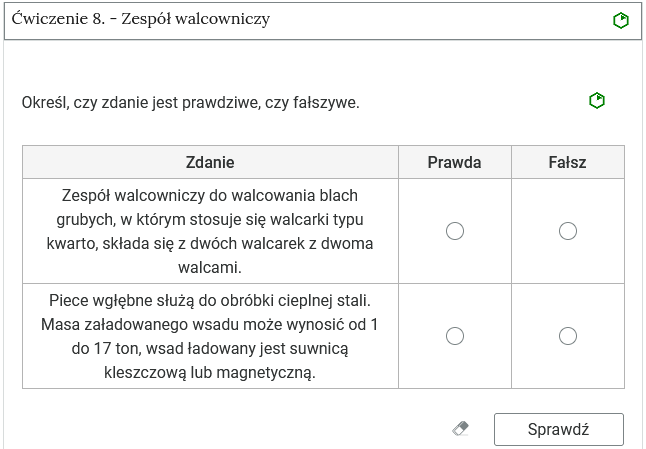Click the Prawda column header
The height and width of the screenshot is (449, 646).
[x=454, y=162]
